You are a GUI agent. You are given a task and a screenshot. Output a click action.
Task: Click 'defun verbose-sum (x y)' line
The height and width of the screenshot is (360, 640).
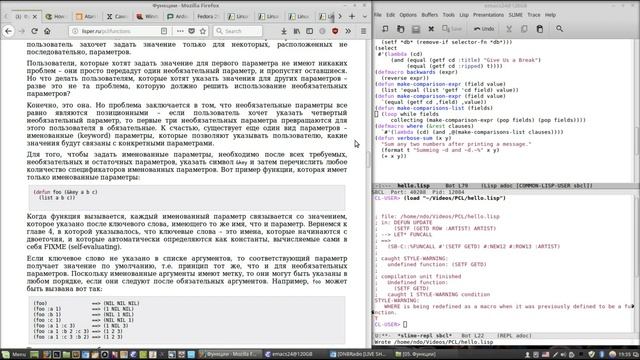413,138
